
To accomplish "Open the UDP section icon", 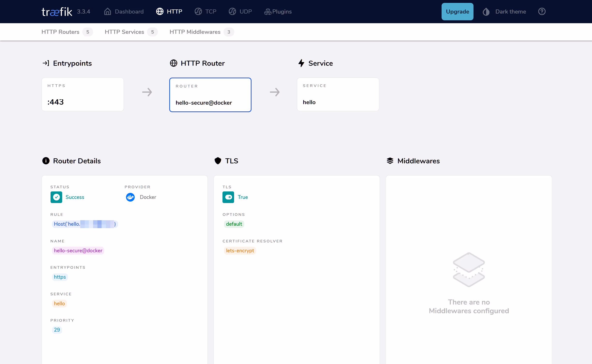I will [x=232, y=12].
